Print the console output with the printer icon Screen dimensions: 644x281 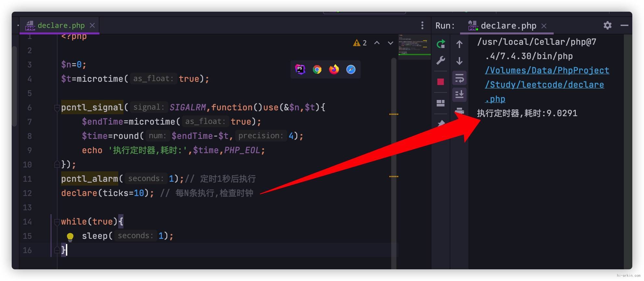pos(459,111)
